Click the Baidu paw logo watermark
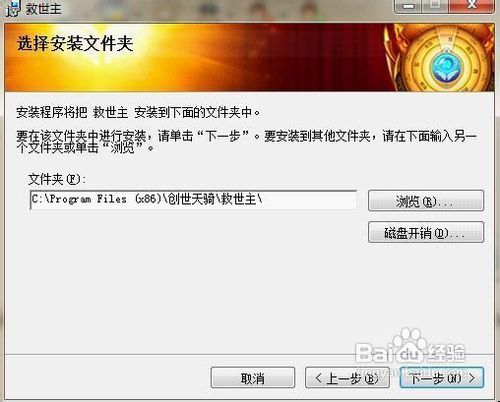This screenshot has height=402, width=500. click(408, 343)
